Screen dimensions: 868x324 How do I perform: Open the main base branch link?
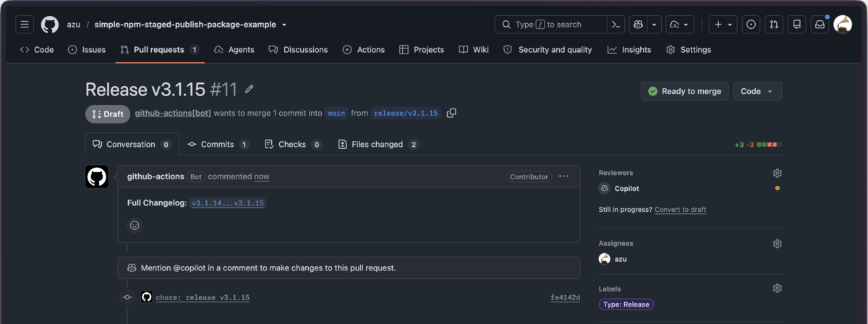336,114
